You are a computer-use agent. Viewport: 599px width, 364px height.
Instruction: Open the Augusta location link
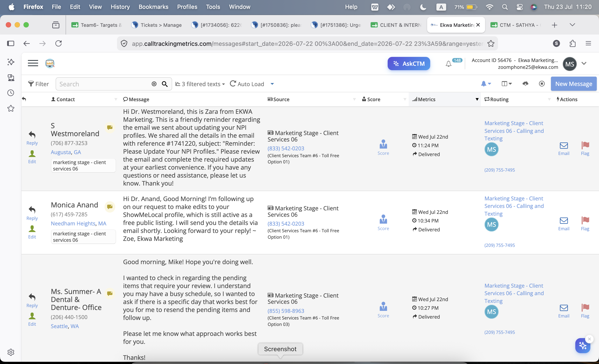pos(61,152)
